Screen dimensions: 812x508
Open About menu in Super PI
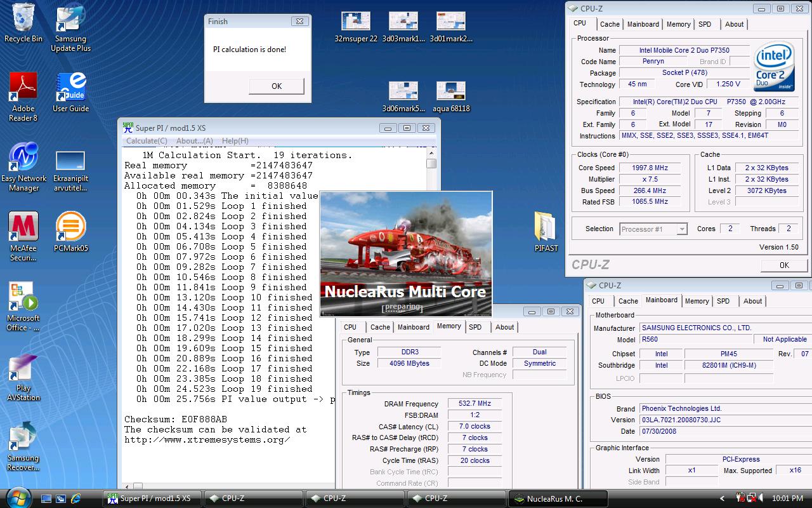tap(194, 141)
